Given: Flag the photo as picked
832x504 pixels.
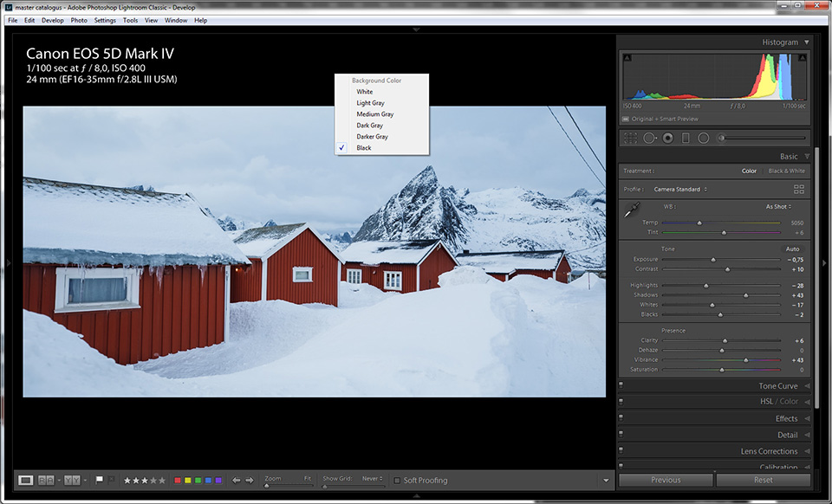Looking at the screenshot, I should tap(99, 480).
